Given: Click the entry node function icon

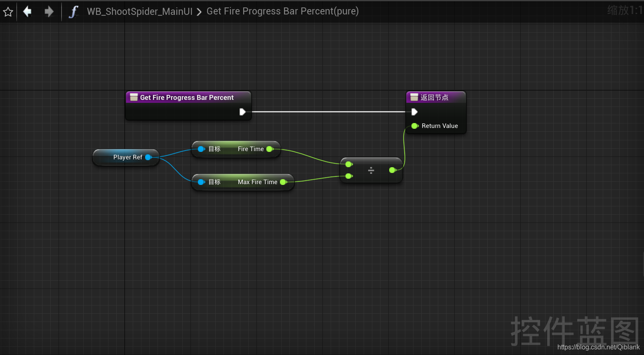Looking at the screenshot, I should click(134, 97).
